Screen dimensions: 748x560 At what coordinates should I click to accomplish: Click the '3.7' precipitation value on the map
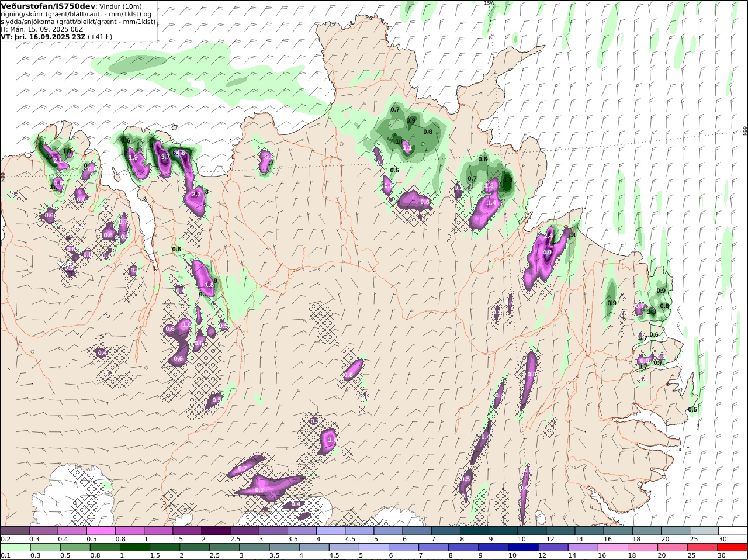165,157
